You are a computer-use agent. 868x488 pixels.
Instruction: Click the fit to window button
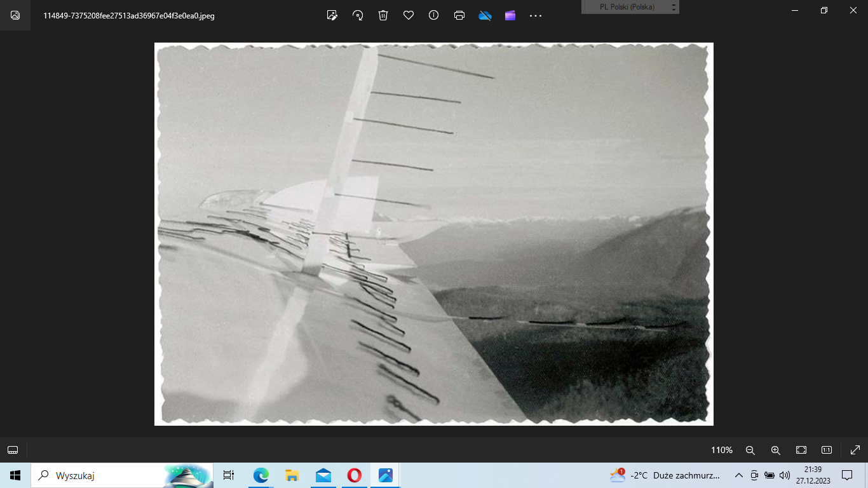pyautogui.click(x=801, y=450)
